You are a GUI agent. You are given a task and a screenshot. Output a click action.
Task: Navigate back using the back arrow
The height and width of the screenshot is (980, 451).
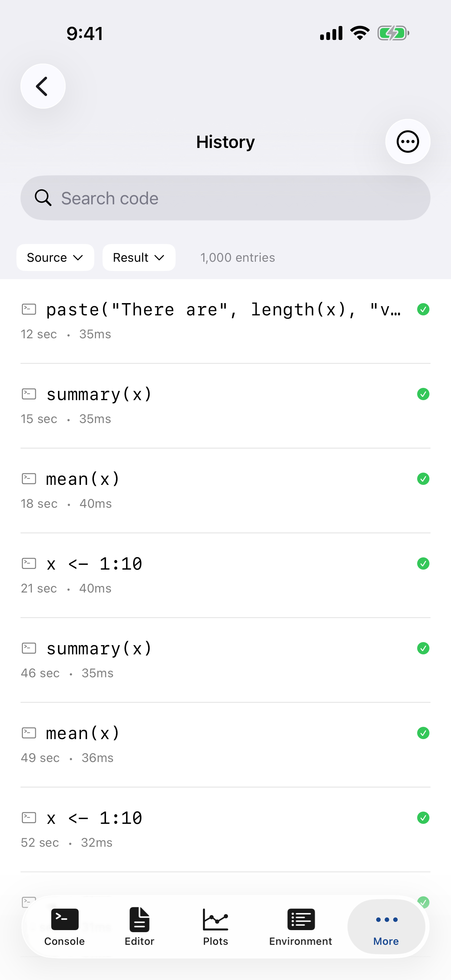(x=43, y=86)
